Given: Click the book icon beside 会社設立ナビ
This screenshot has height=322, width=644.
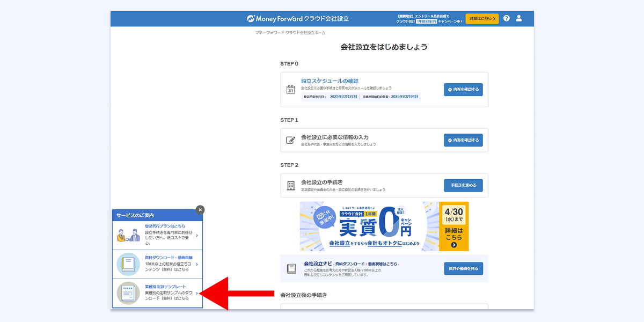Looking at the screenshot, I should [x=291, y=268].
